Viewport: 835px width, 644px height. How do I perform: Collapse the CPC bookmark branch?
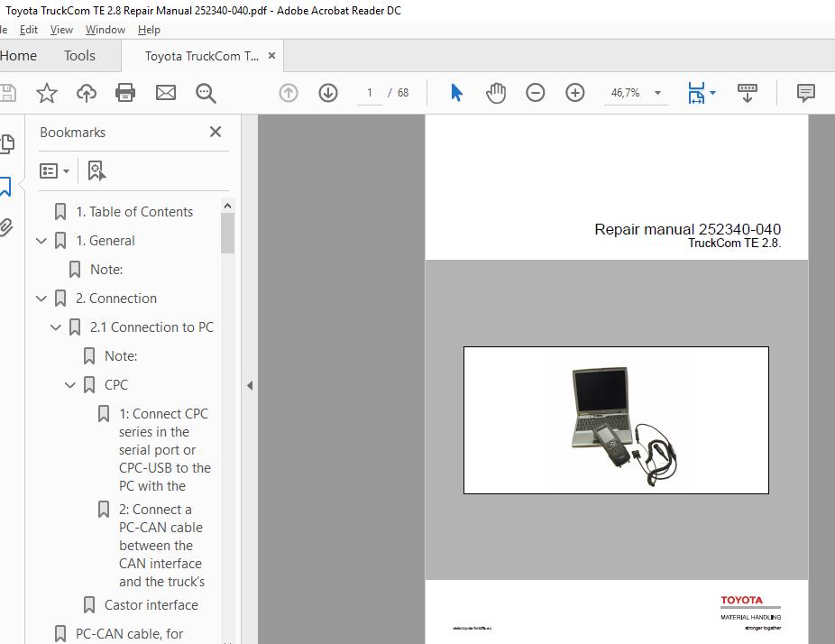pos(70,385)
